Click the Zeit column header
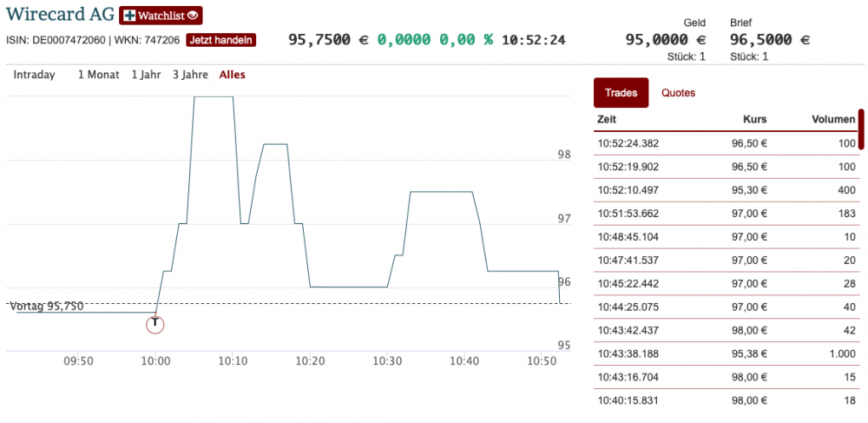The image size is (868, 423). [607, 119]
